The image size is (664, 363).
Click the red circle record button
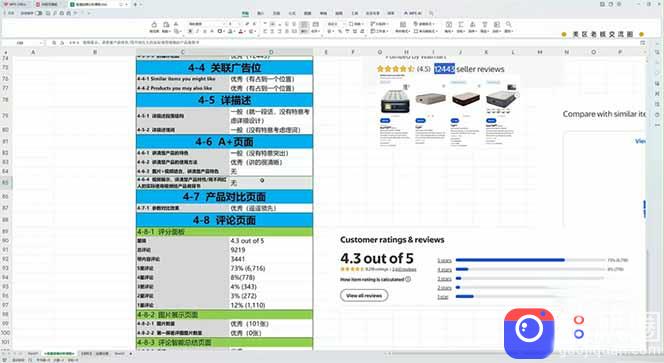[579, 320]
